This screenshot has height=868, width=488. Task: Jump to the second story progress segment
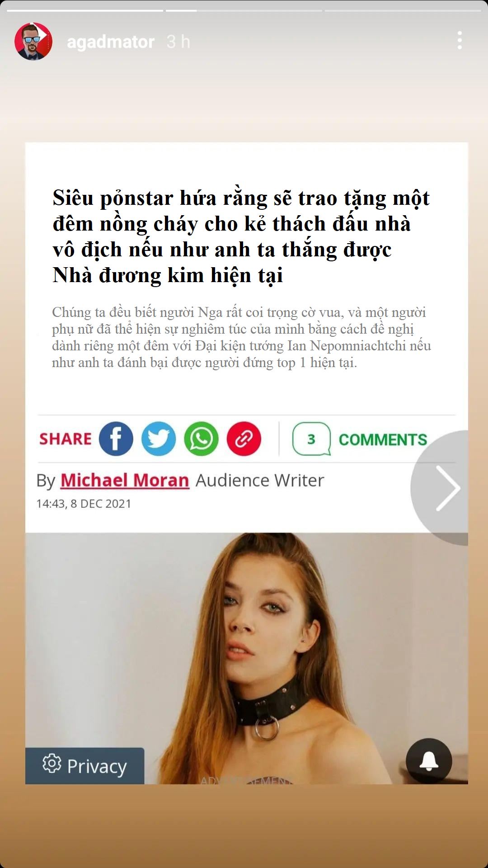(244, 10)
